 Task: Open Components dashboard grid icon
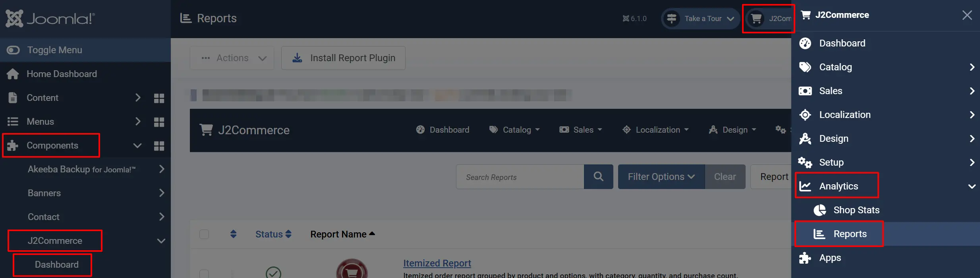tap(159, 146)
